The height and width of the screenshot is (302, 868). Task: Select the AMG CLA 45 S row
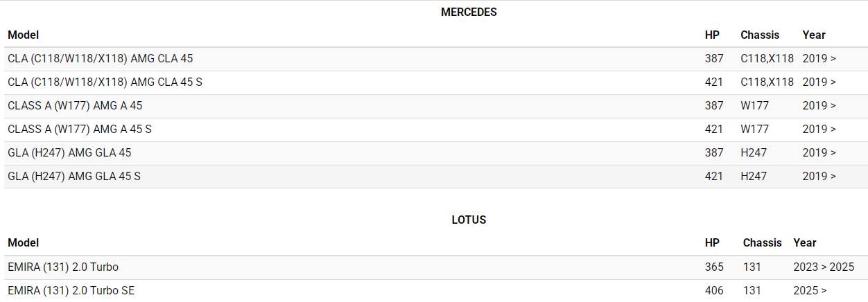105,82
